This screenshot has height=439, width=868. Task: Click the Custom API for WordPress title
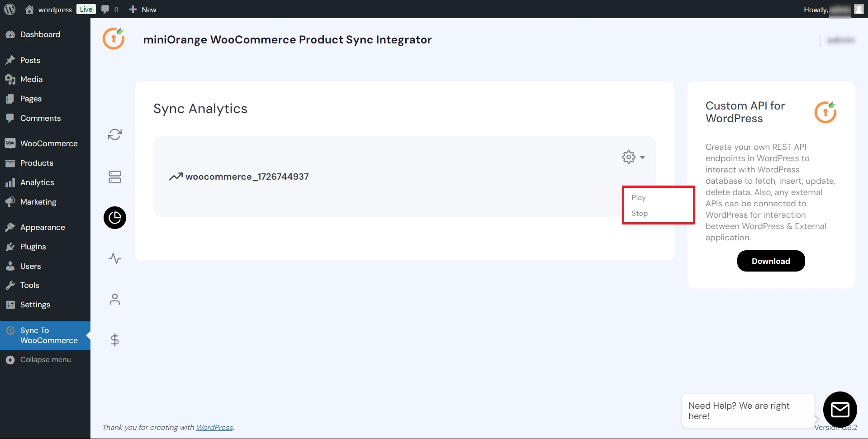(x=745, y=112)
